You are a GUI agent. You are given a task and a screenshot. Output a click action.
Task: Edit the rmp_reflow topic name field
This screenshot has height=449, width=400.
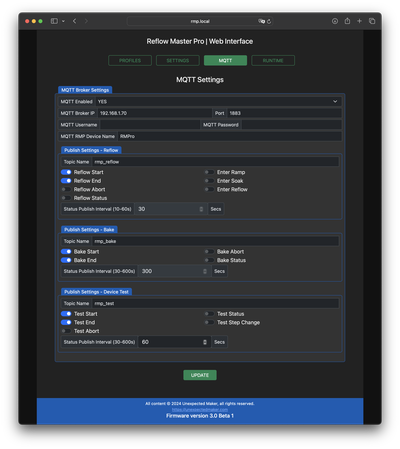coord(215,162)
